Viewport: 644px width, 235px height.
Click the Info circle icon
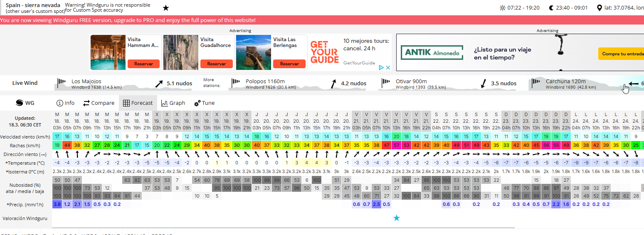[59, 103]
